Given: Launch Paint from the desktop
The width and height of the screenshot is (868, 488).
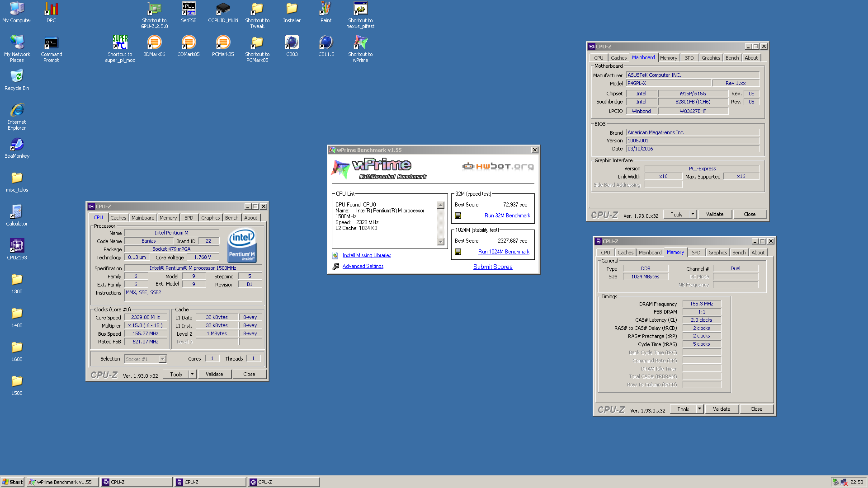Looking at the screenshot, I should coord(326,12).
